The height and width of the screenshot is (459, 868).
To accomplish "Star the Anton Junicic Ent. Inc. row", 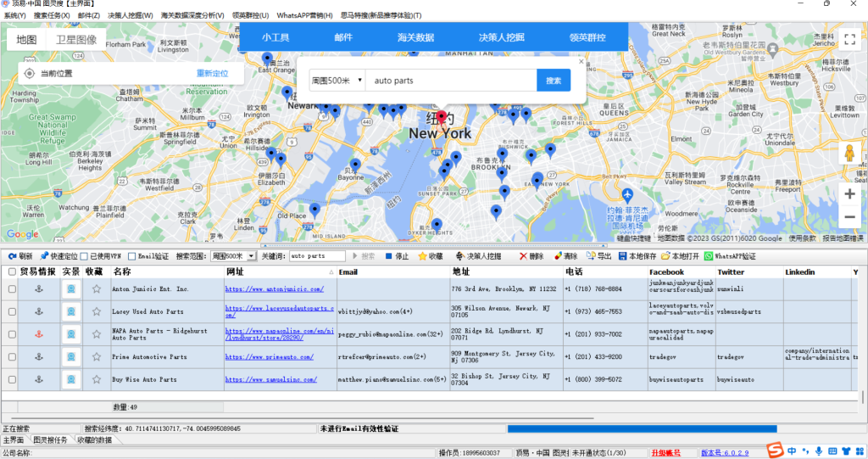I will pos(96,289).
